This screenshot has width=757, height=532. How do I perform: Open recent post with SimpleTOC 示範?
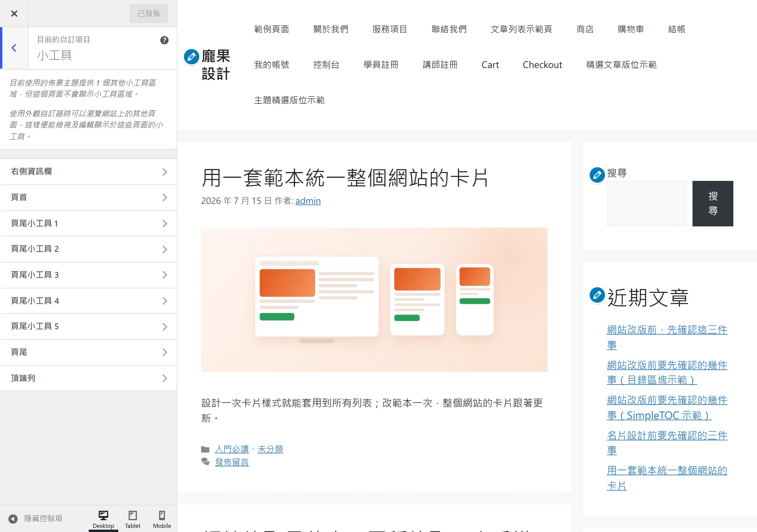[667, 408]
